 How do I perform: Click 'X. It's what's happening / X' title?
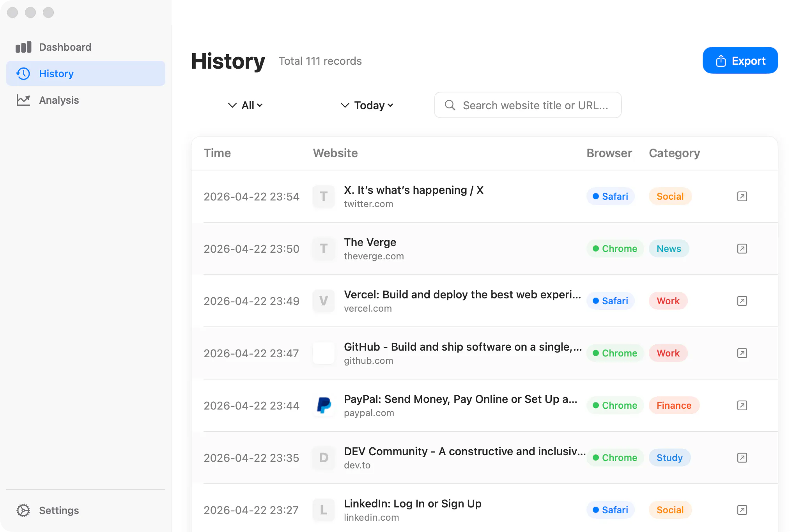click(414, 190)
